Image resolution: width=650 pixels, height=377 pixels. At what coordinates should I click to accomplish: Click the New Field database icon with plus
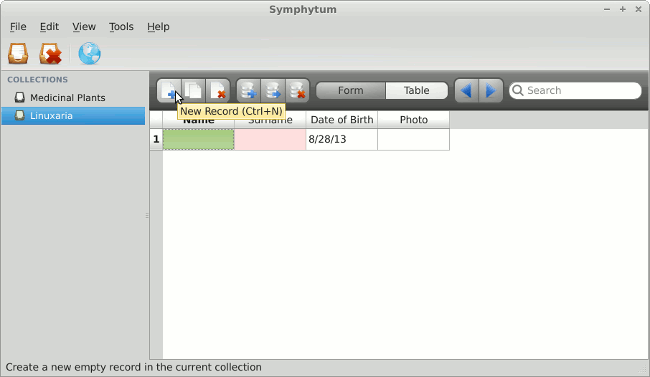249,90
